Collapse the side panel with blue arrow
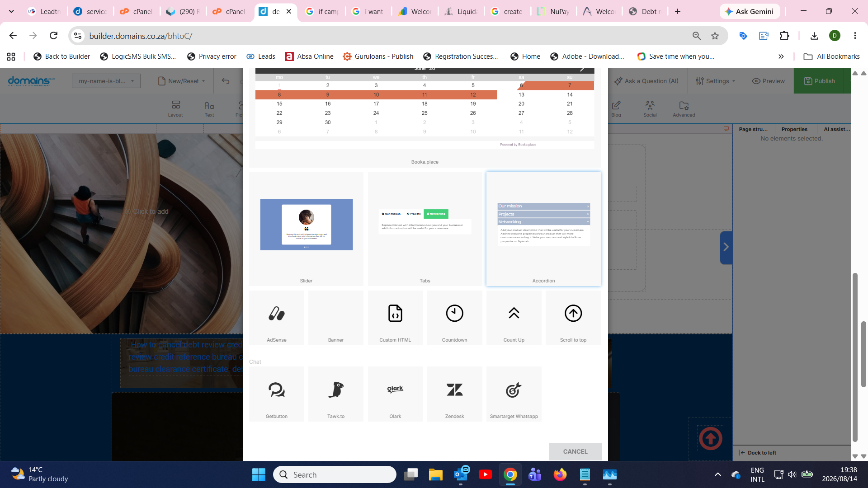The height and width of the screenshot is (488, 868). point(726,247)
